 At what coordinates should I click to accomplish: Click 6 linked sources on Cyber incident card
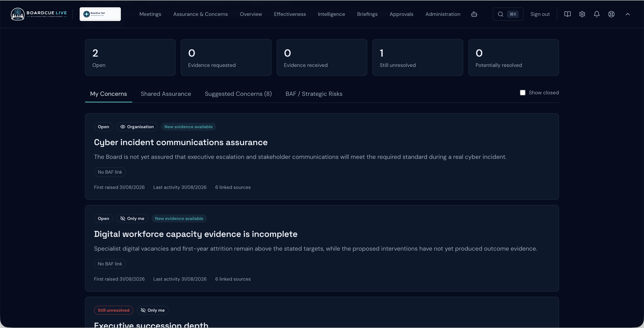pyautogui.click(x=233, y=187)
